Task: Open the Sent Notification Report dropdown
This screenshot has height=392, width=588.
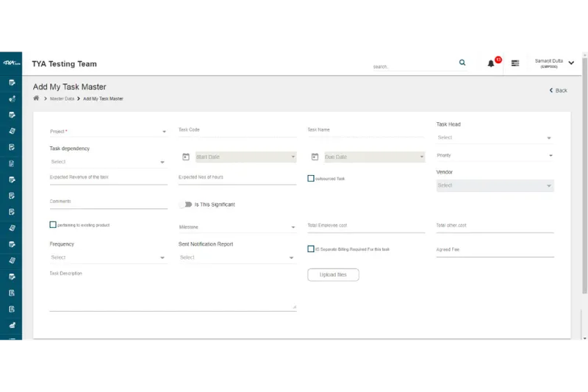Action: [x=237, y=257]
